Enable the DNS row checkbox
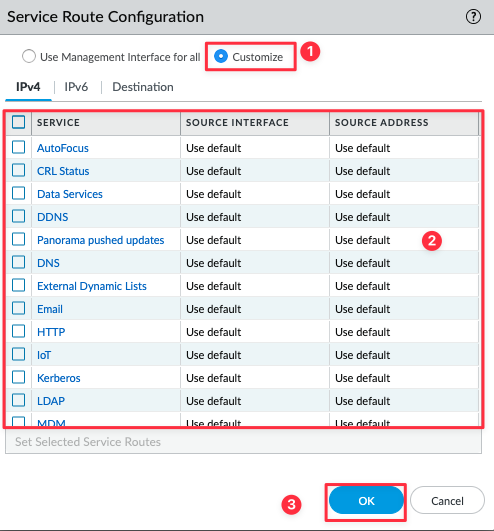 [x=19, y=262]
